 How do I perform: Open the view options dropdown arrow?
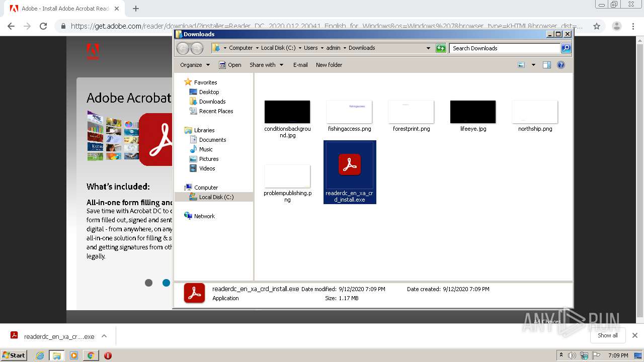pos(533,65)
